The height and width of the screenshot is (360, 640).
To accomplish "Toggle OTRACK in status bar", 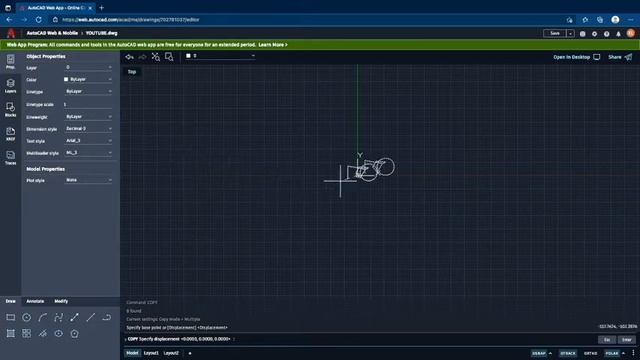I will coord(568,353).
